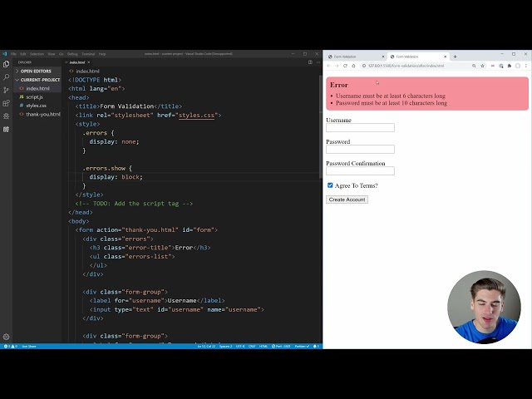The width and height of the screenshot is (532, 399).
Task: Open the Help menu in VS Code
Action: click(x=102, y=54)
